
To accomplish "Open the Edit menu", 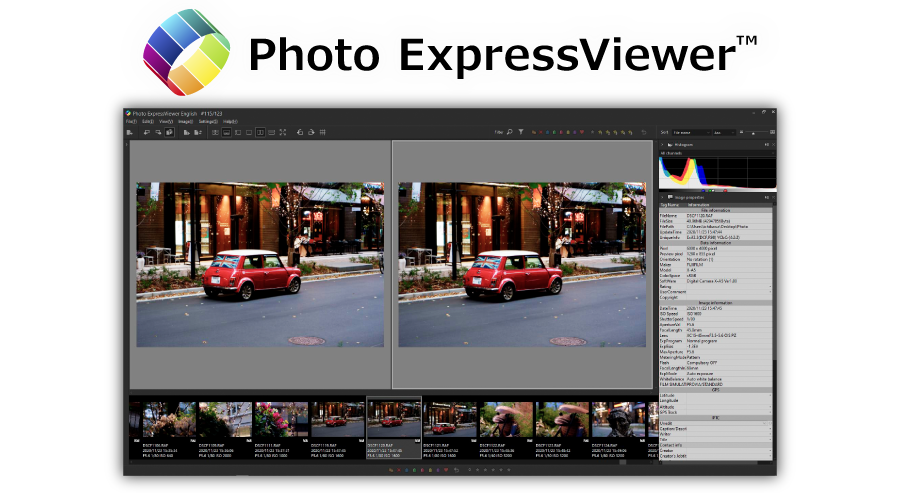I will [x=148, y=122].
